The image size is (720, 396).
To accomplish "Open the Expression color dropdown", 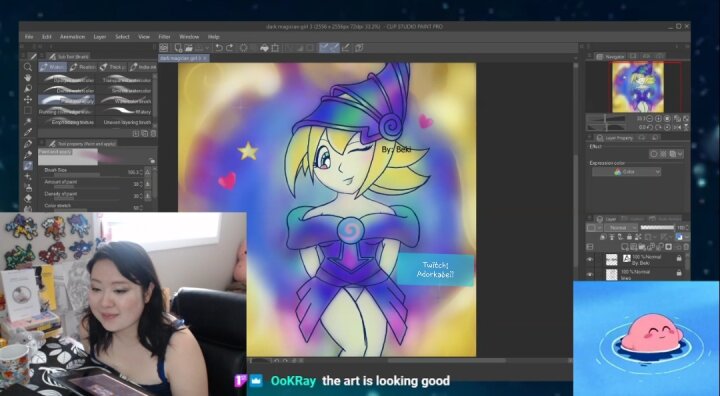I will point(626,172).
